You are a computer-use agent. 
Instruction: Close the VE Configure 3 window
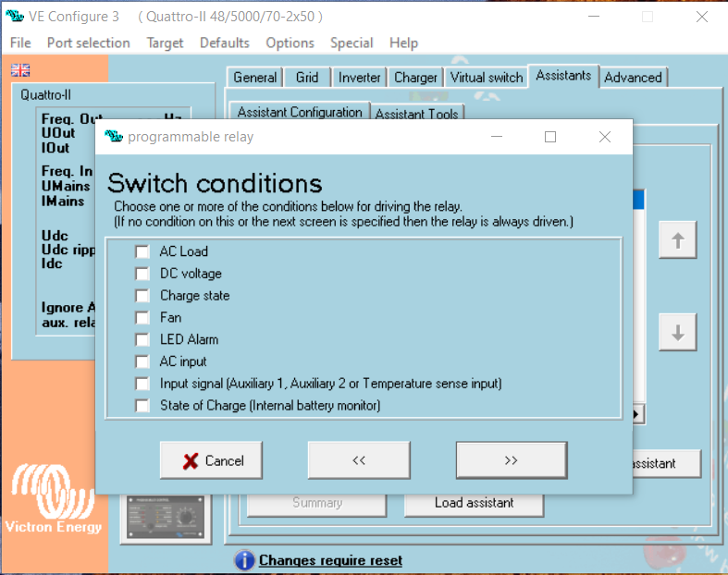coord(701,17)
